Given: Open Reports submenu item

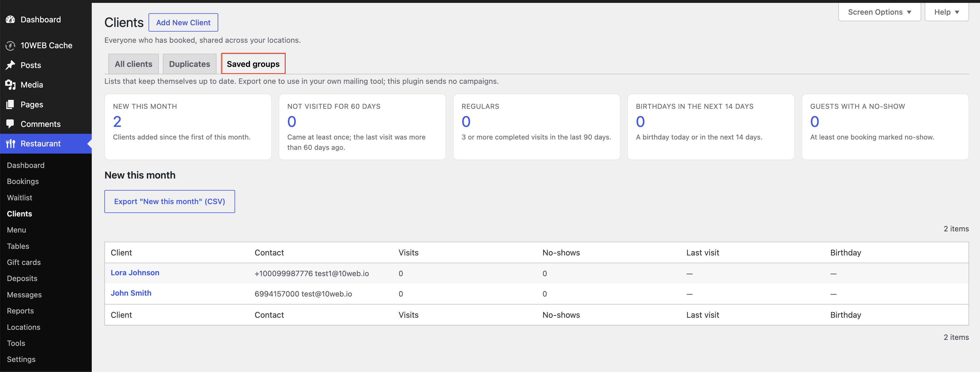Looking at the screenshot, I should click(20, 311).
